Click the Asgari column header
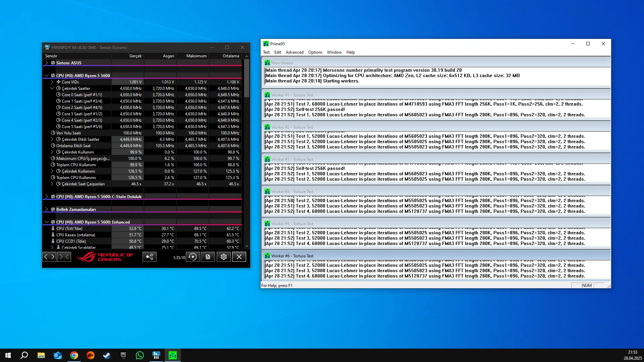Image resolution: width=644 pixels, height=362 pixels. click(160, 56)
